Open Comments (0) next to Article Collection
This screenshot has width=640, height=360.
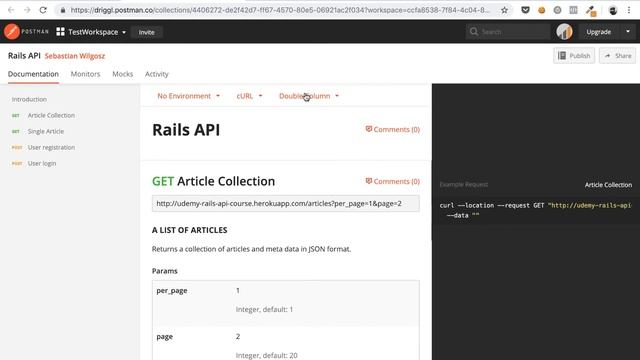point(392,181)
